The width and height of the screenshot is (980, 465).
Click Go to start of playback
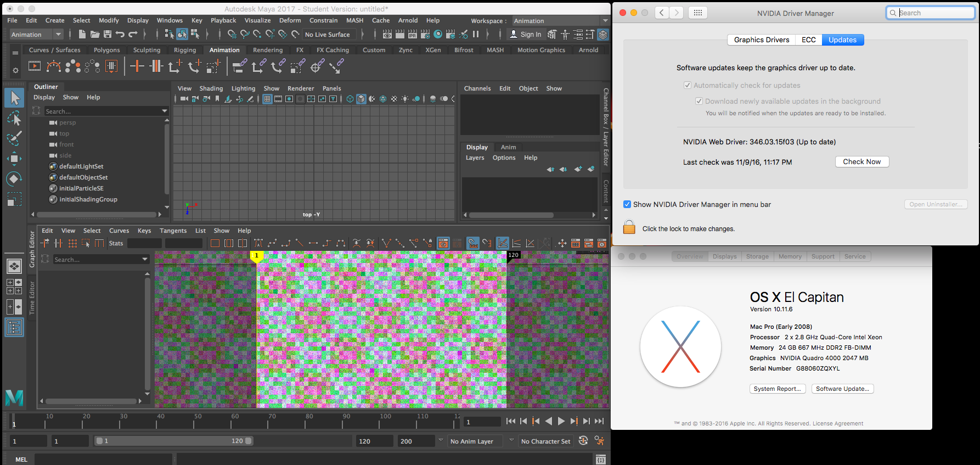tap(510, 421)
